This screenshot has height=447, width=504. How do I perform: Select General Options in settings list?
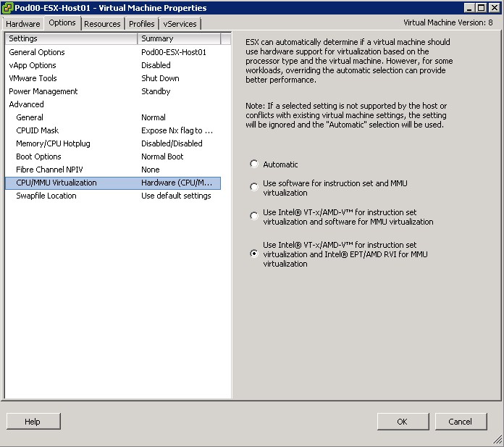pyautogui.click(x=37, y=52)
